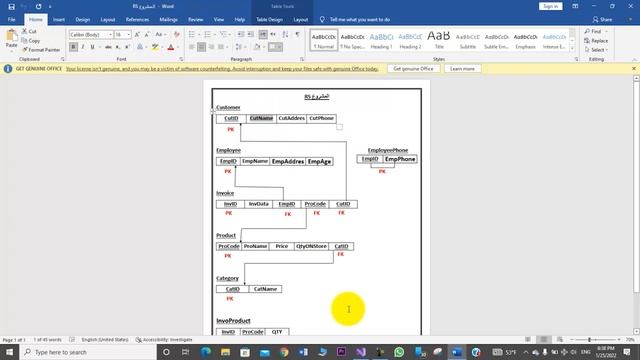Screen dimensions: 640x360
Task: Justify the paragraph text
Action: point(221,47)
